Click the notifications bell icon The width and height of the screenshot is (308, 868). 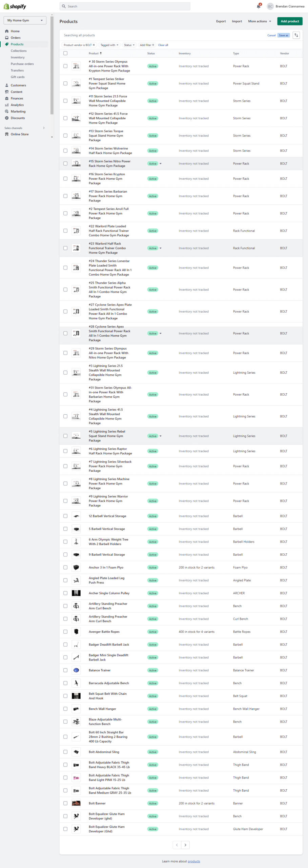(259, 6)
